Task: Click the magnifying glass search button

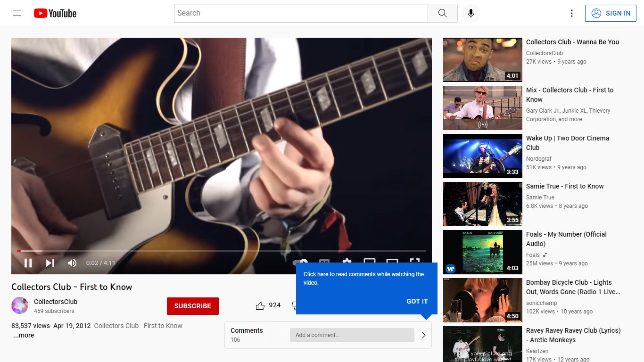Action: (442, 13)
